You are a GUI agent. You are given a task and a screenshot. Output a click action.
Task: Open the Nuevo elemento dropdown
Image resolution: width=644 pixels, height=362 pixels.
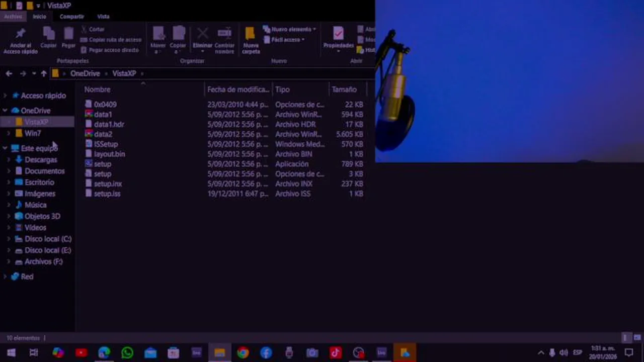coord(290,29)
